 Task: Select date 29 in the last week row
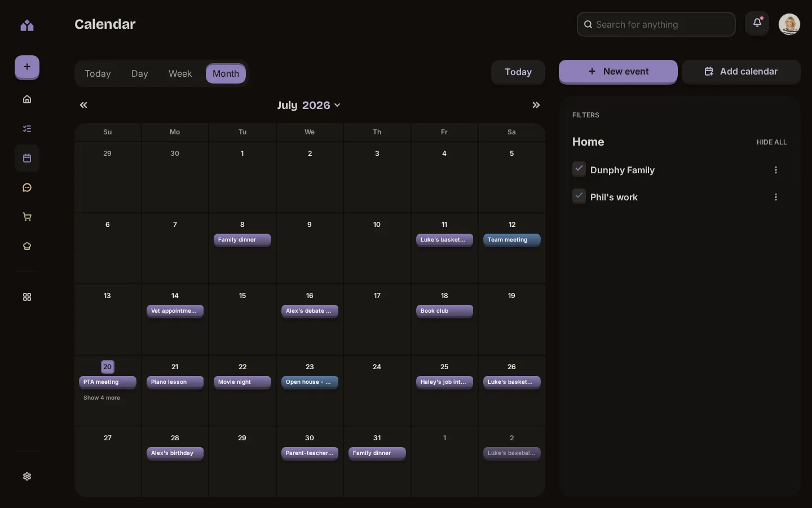242,438
